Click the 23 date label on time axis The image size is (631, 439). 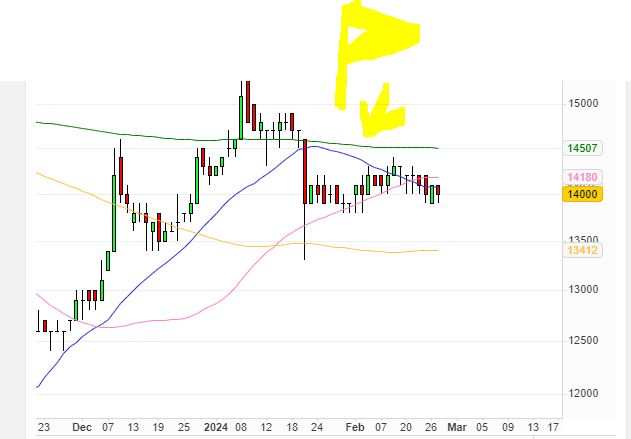[x=43, y=427]
